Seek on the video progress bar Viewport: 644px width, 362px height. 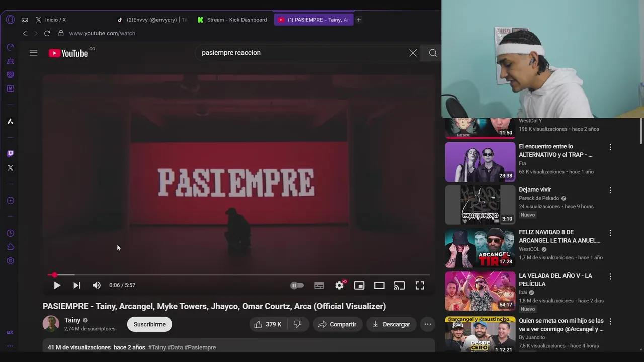point(238,275)
